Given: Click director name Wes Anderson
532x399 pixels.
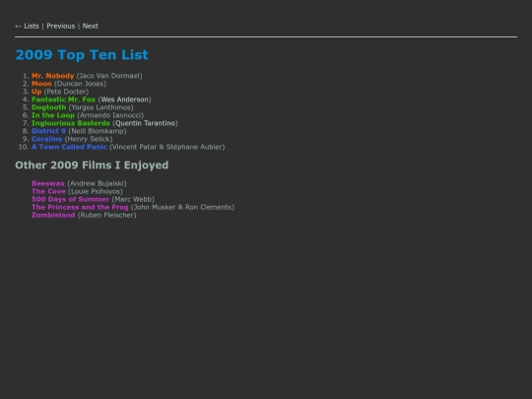Looking at the screenshot, I should coord(124,100).
